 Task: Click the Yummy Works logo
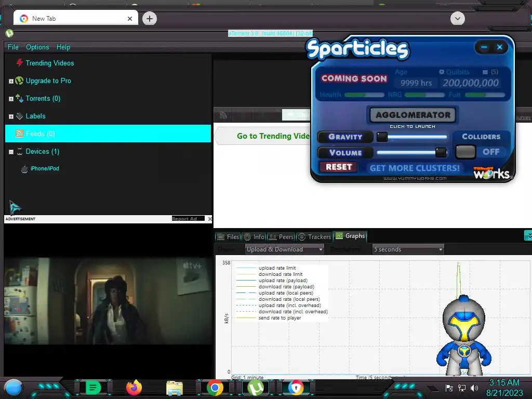[x=493, y=172]
